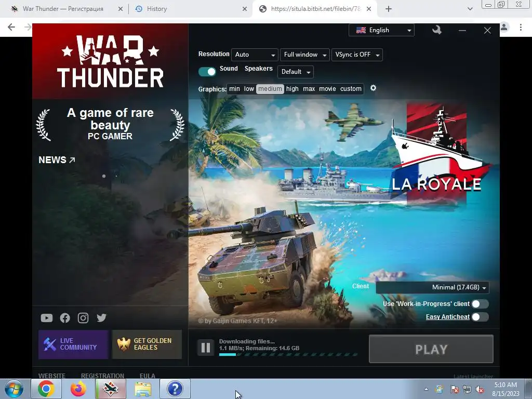Open Chrome three-dot menu
Image resolution: width=532 pixels, height=399 pixels.
(521, 27)
